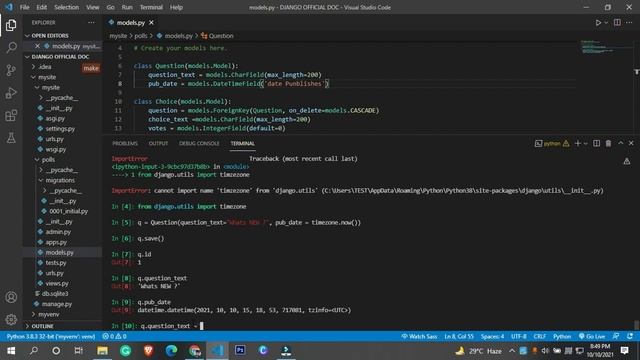The width and height of the screenshot is (640, 360).
Task: Click Ln 8, Col 55 position indicator
Action: click(x=459, y=336)
